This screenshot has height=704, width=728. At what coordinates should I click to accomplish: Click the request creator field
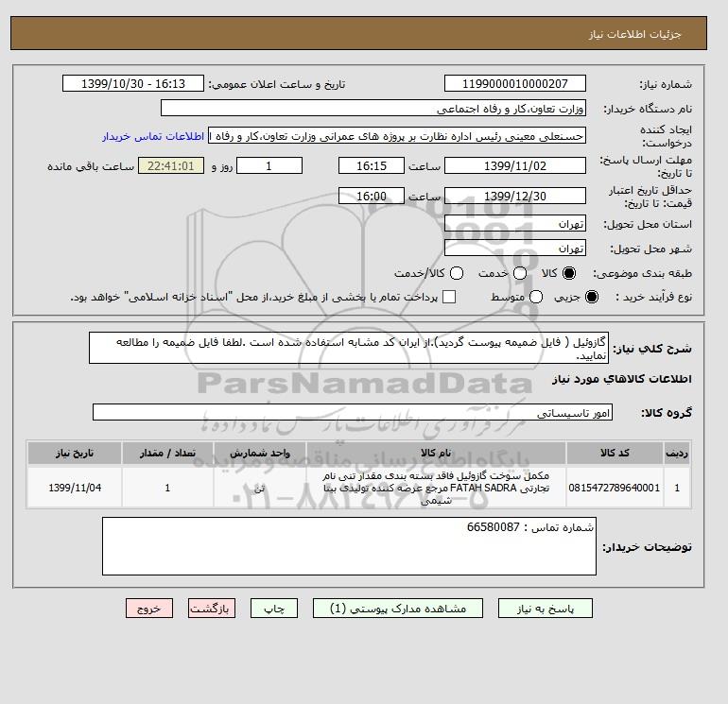pos(397,136)
